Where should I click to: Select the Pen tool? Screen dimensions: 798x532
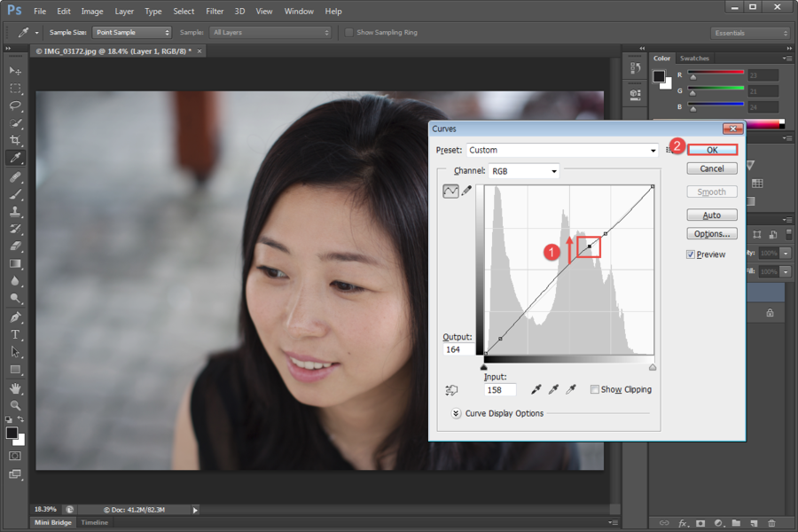15,317
